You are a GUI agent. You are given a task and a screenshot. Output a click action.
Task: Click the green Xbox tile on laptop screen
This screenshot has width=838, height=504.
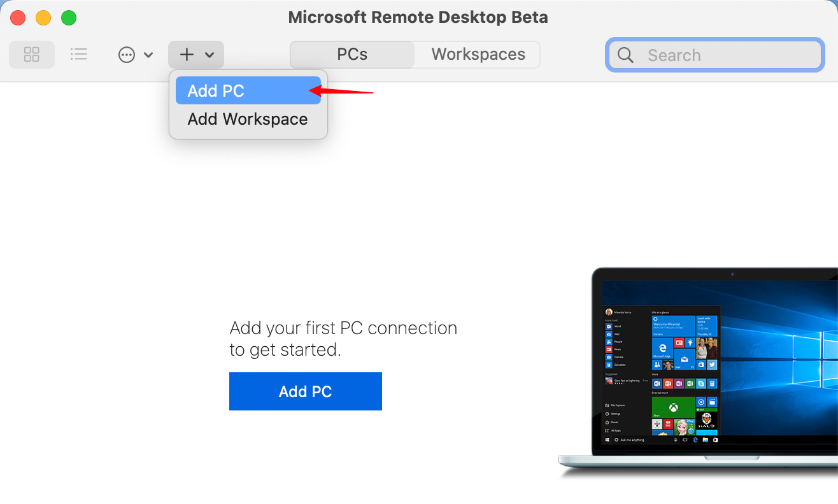(673, 407)
